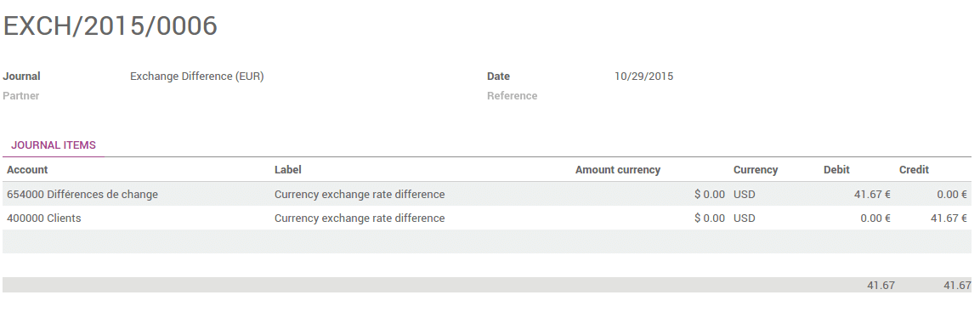Select the 654000 Différences de change account
Screen dimensions: 980x312
[x=82, y=195]
